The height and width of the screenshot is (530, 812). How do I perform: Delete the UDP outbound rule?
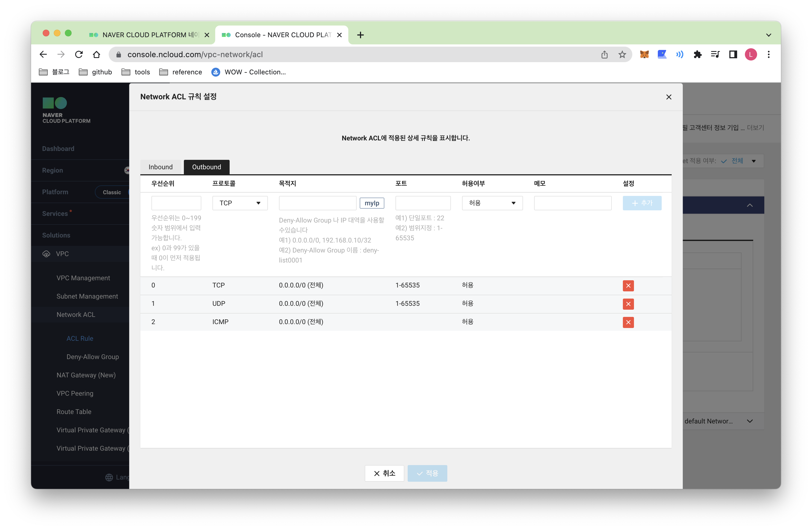pyautogui.click(x=628, y=304)
